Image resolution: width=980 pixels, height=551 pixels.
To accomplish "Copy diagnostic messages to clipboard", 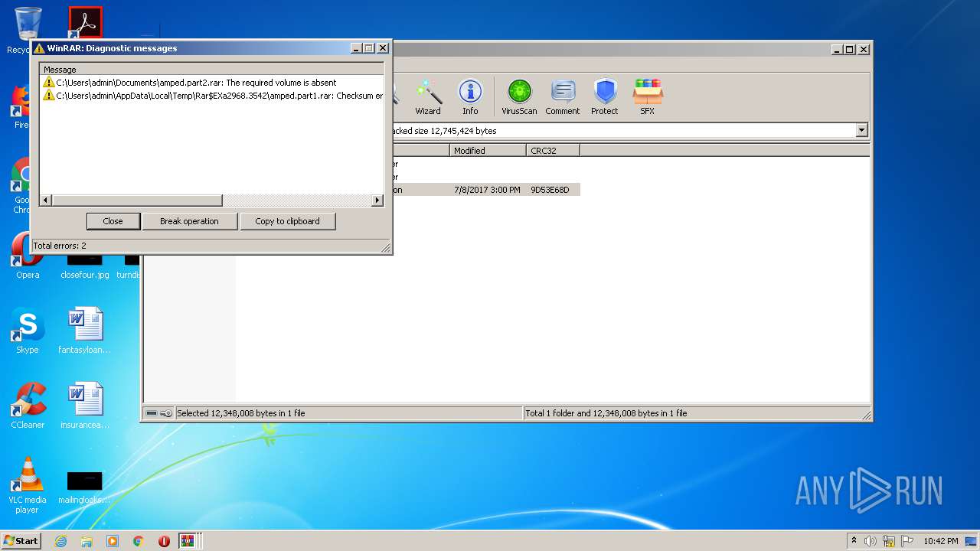I will point(287,221).
